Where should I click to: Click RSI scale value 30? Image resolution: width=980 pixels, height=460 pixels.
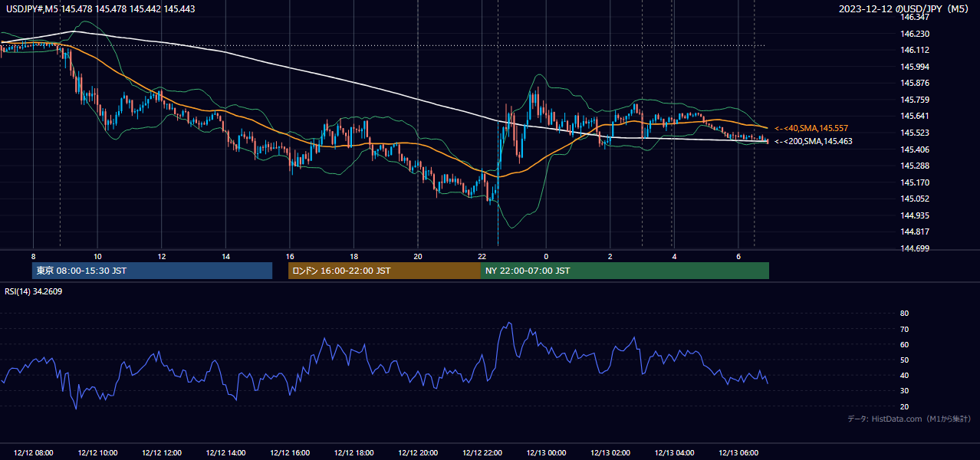[904, 391]
